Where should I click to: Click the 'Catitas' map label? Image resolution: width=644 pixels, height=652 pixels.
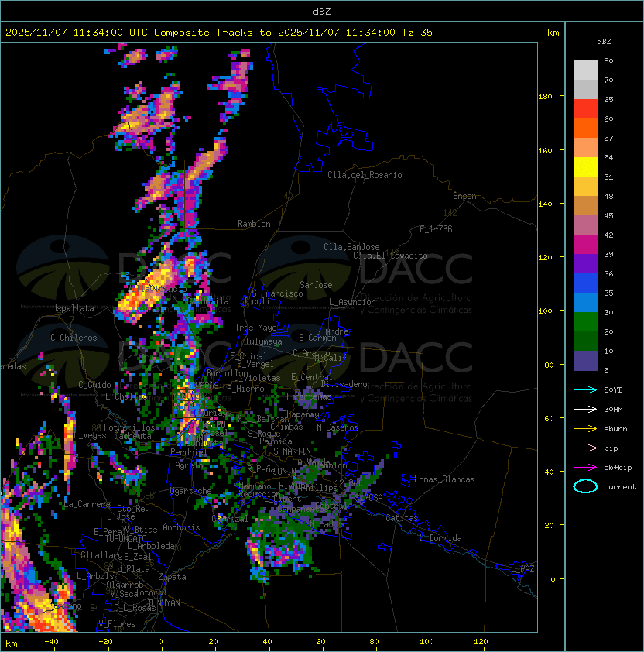tap(402, 518)
